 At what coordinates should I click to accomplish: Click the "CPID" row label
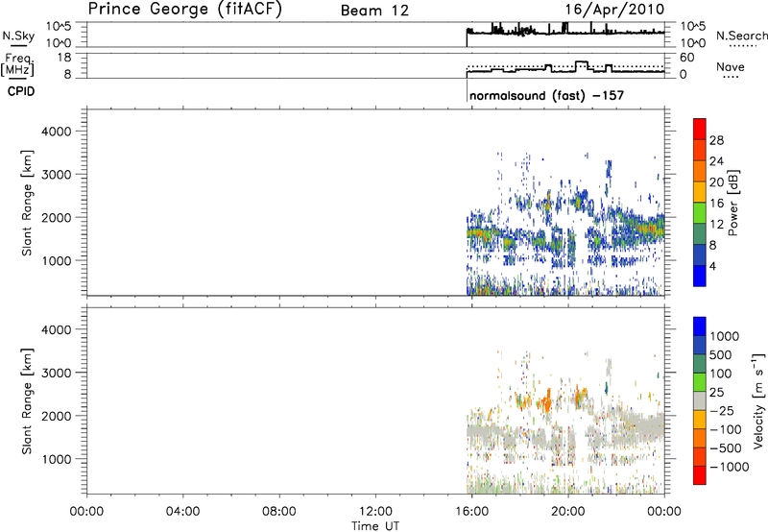point(21,91)
